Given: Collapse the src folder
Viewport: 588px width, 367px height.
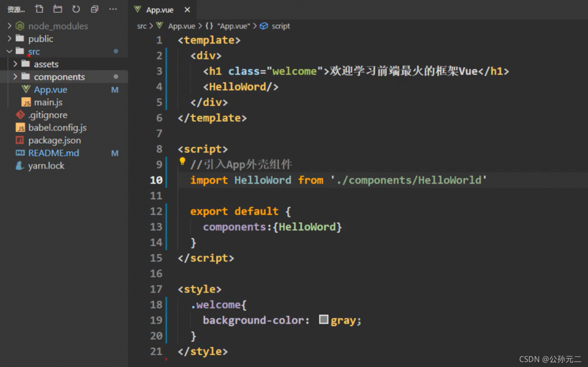Looking at the screenshot, I should click(x=34, y=52).
